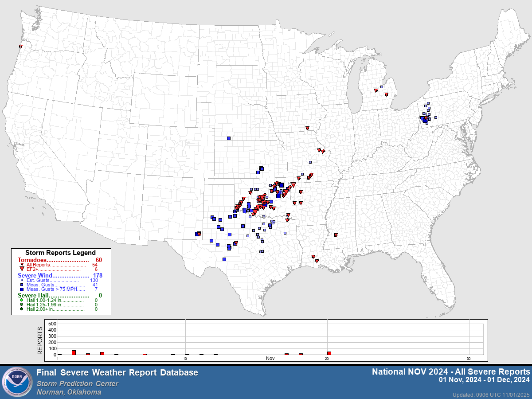532x399 pixels.
Task: Click the Nov 20 bar in the reports chart
Action: pyautogui.click(x=329, y=353)
